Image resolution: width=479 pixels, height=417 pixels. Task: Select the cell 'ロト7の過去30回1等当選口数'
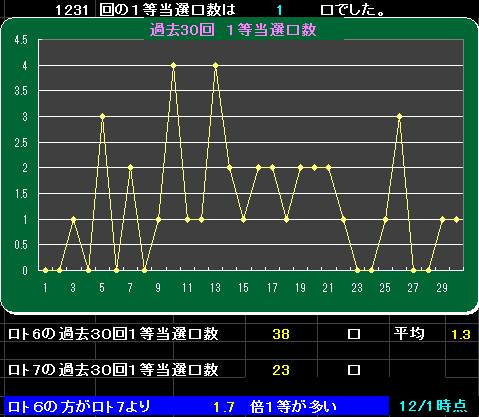pos(113,370)
